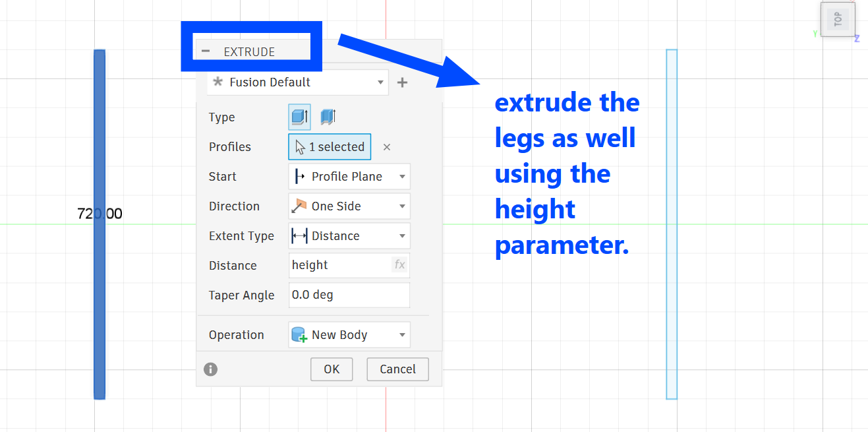Select the solid Extrude type icon
The width and height of the screenshot is (868, 432).
[x=300, y=117]
